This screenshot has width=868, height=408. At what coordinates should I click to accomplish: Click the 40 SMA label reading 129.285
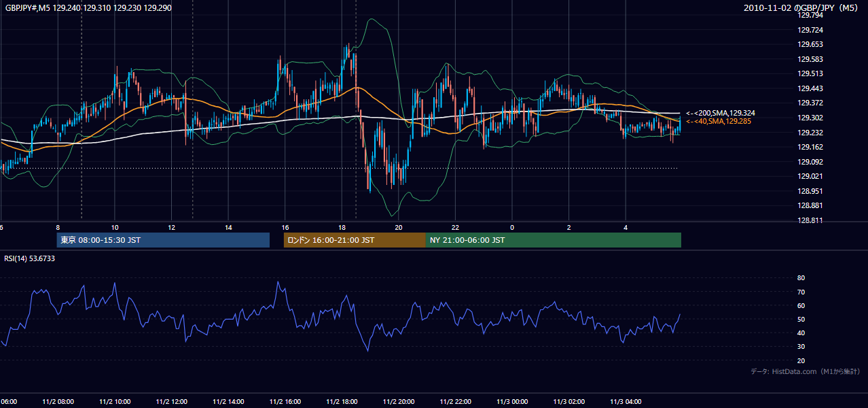(720, 121)
